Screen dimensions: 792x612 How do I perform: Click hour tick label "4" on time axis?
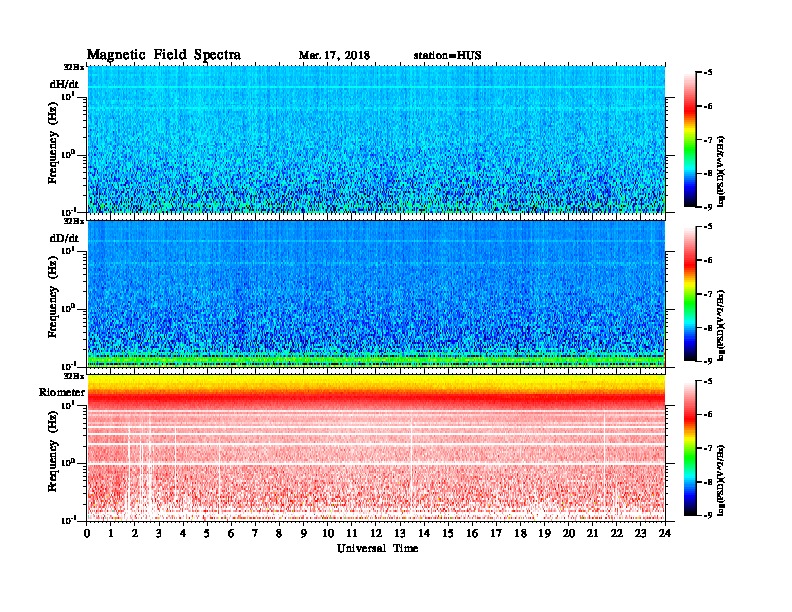(x=183, y=533)
